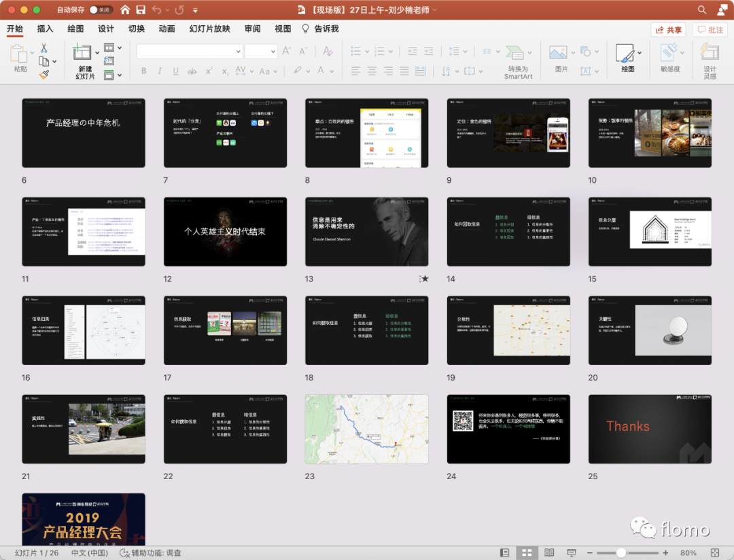Toggle strikethrough formatting
Image resolution: width=734 pixels, height=560 pixels.
pyautogui.click(x=192, y=71)
